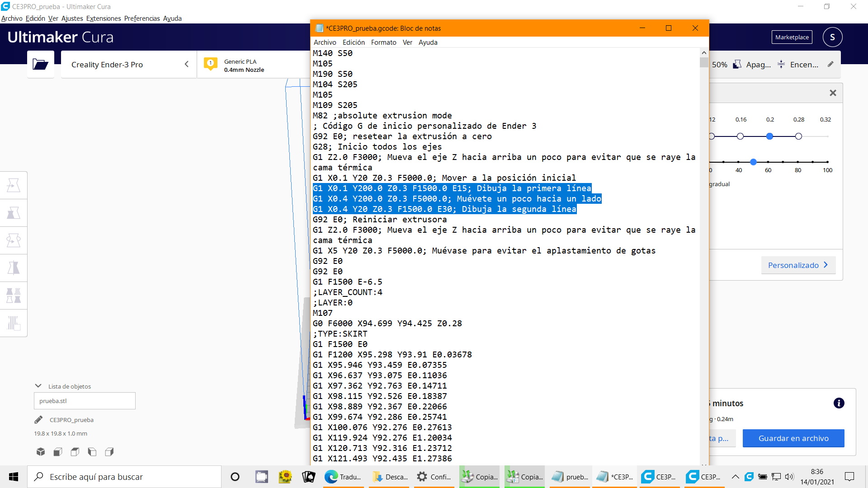Switch to the 3D view cube icon

(x=41, y=452)
